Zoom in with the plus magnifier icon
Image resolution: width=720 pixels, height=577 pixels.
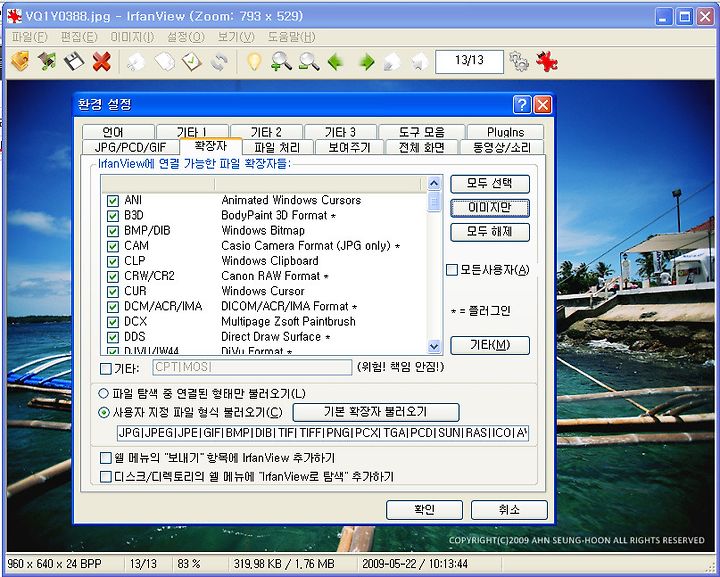tap(281, 61)
